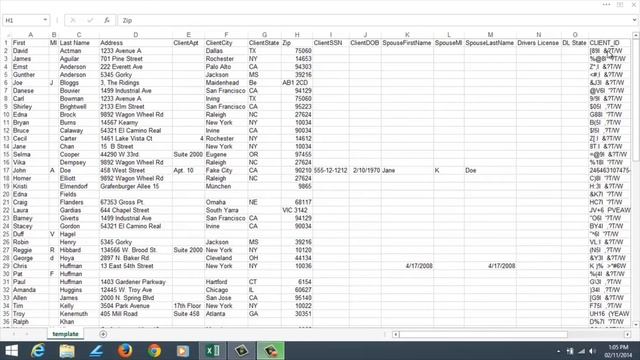
Task: Click the vertical scrollbar up arrow
Action: 636,36
